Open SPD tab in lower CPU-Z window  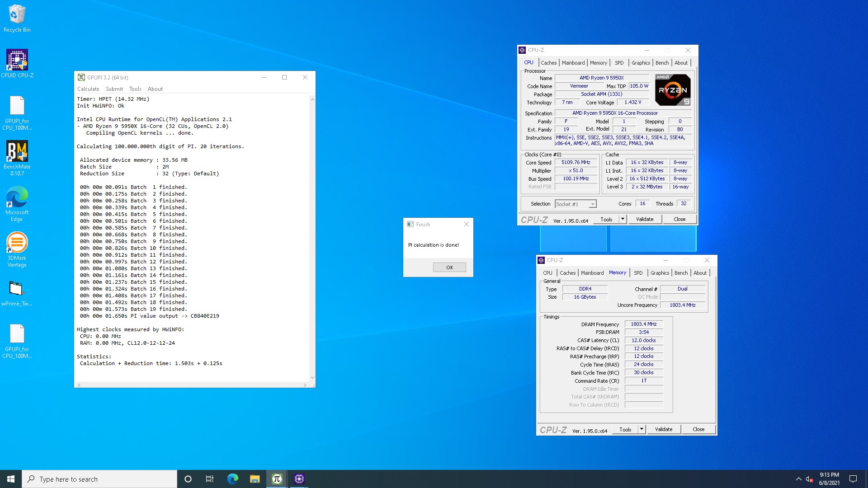pyautogui.click(x=638, y=273)
